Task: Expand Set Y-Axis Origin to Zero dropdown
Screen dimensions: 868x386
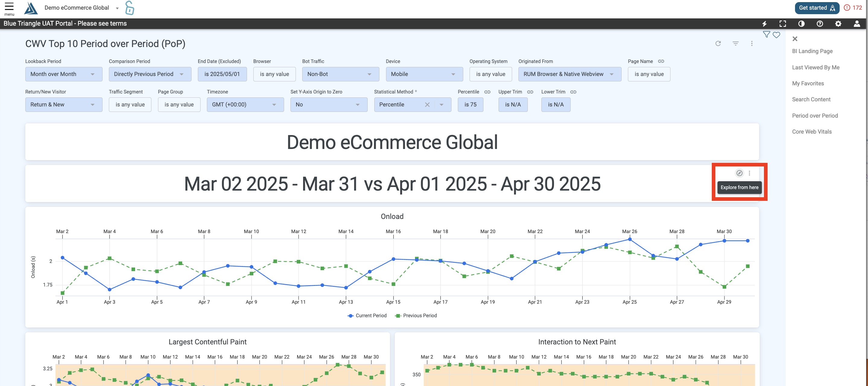Action: coord(329,105)
